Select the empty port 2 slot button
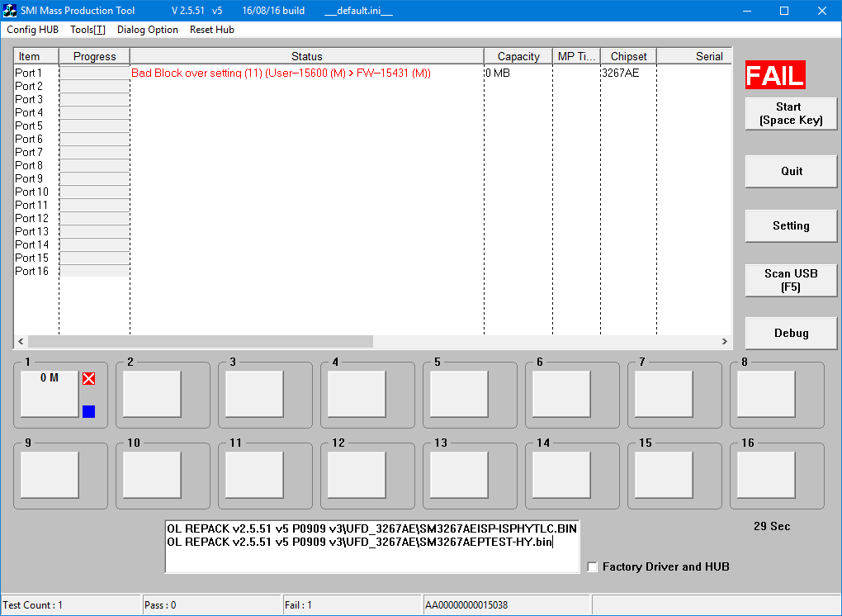This screenshot has width=842, height=616. click(x=152, y=394)
